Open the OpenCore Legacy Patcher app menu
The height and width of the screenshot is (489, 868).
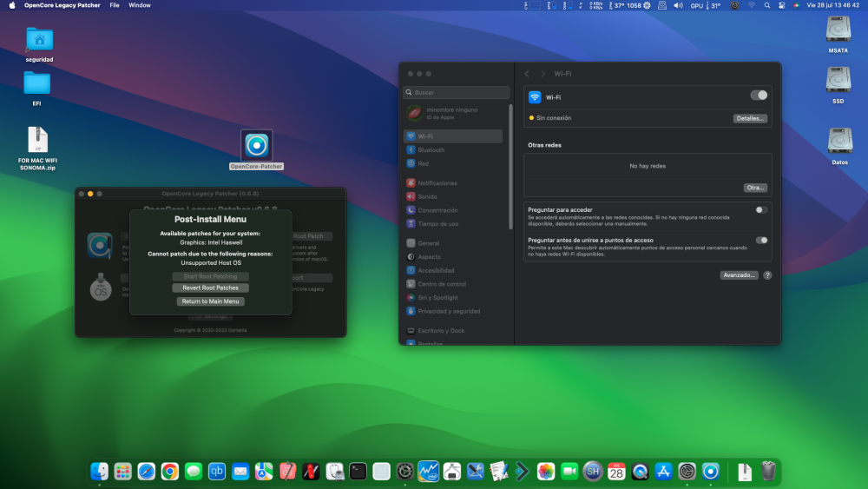(x=62, y=5)
